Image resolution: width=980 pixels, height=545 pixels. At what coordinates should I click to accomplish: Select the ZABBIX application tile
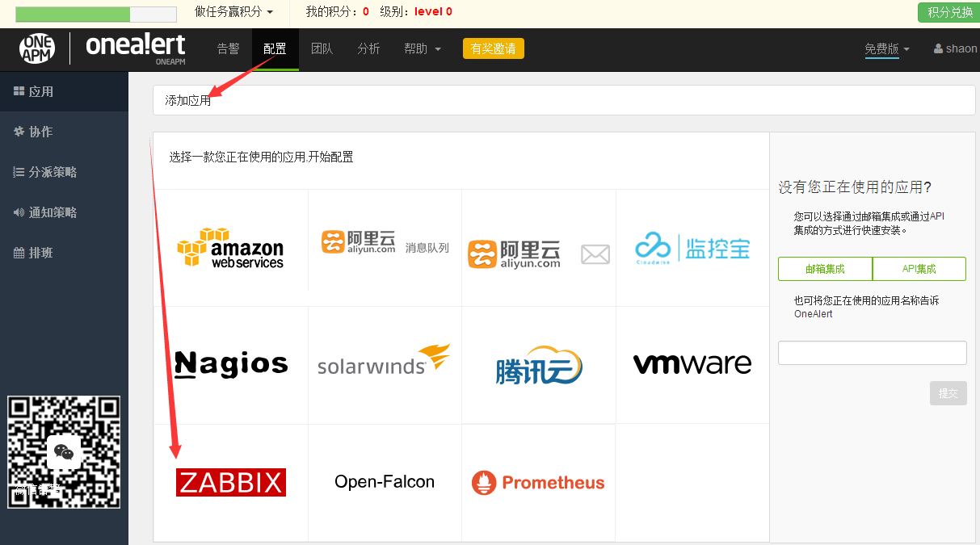[230, 482]
